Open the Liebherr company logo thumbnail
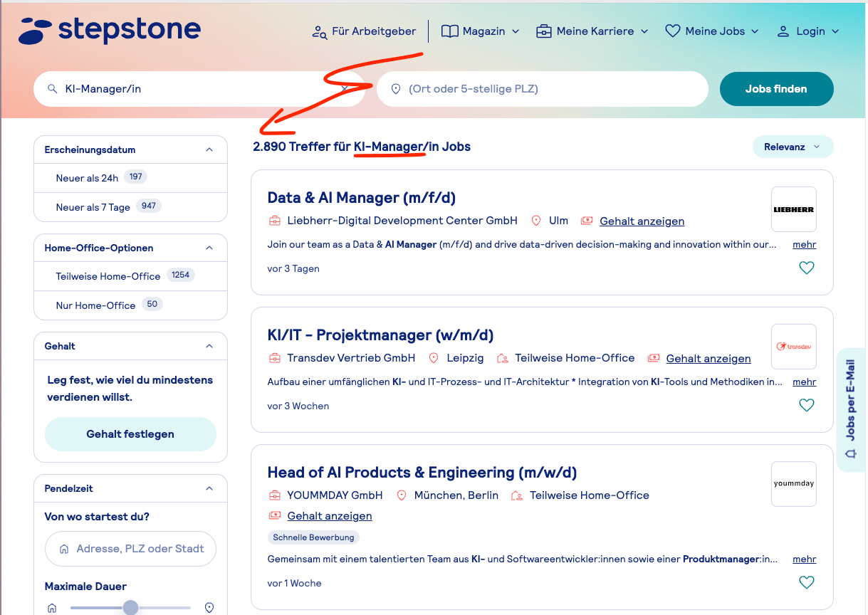Viewport: 868px width, 615px height. pos(794,209)
